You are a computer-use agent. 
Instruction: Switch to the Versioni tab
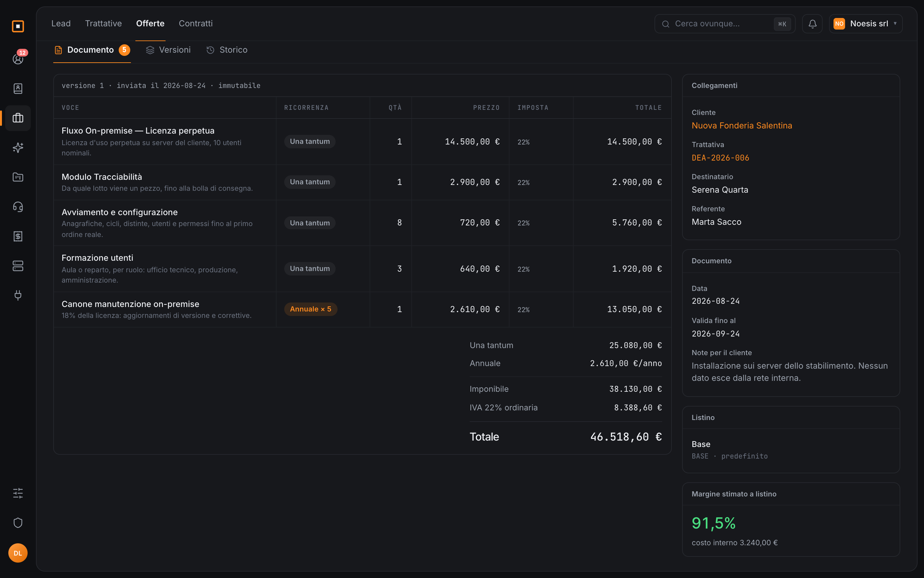(168, 50)
